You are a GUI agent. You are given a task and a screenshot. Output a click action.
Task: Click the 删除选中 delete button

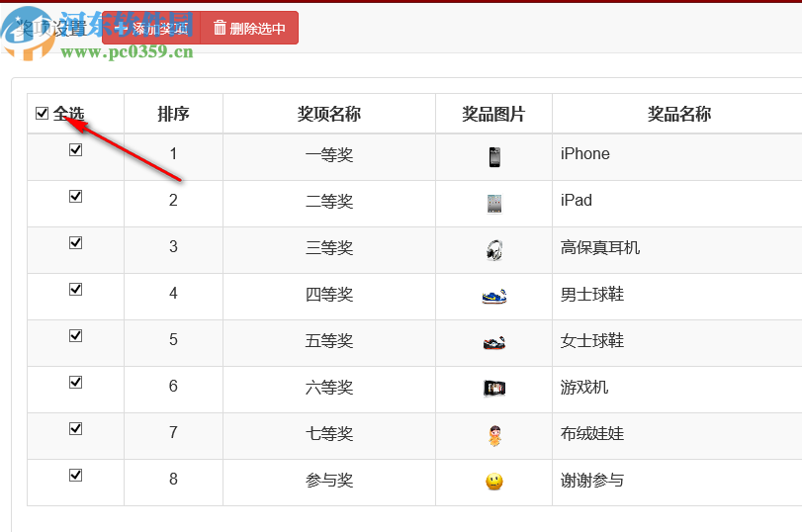point(249,28)
